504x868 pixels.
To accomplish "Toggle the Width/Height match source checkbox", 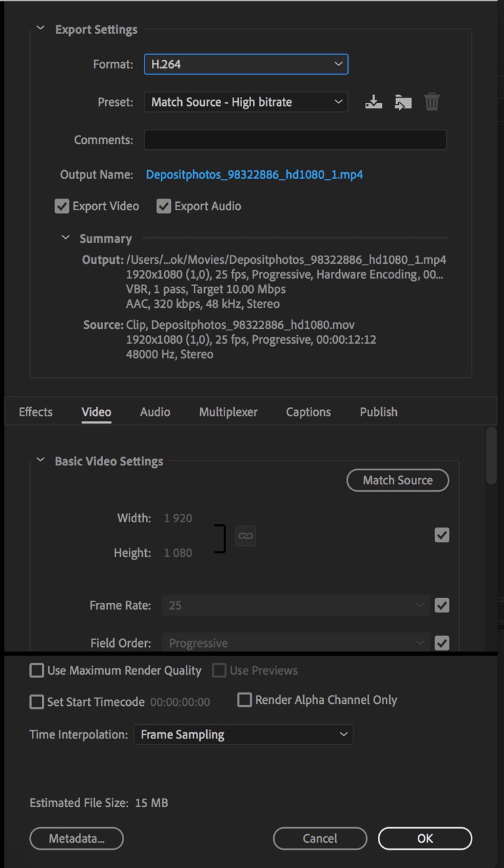I will click(x=442, y=536).
